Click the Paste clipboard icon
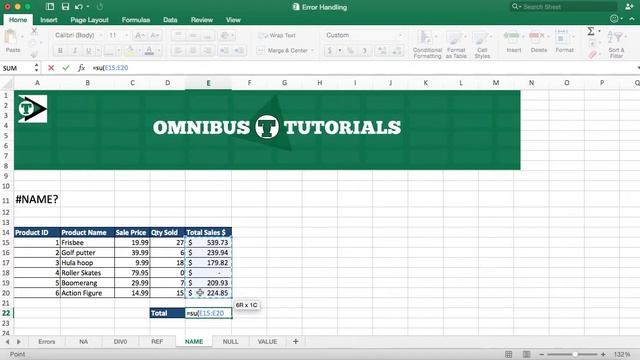 click(11, 37)
